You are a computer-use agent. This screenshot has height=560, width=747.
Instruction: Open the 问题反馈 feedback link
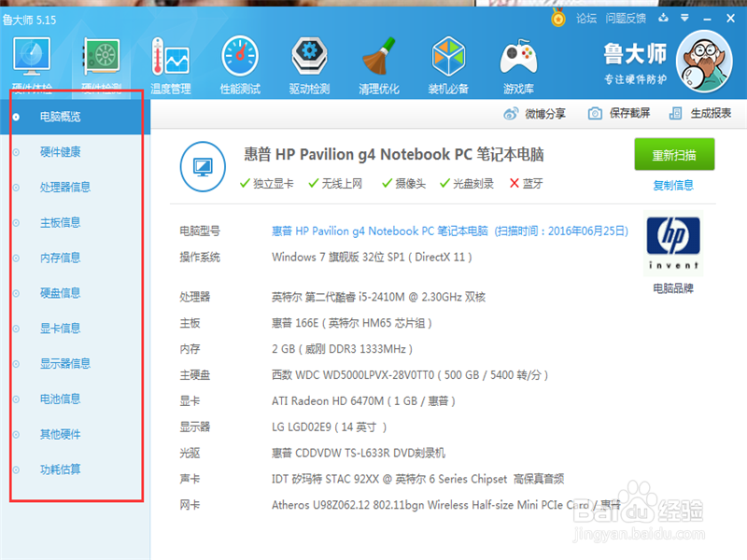[626, 19]
